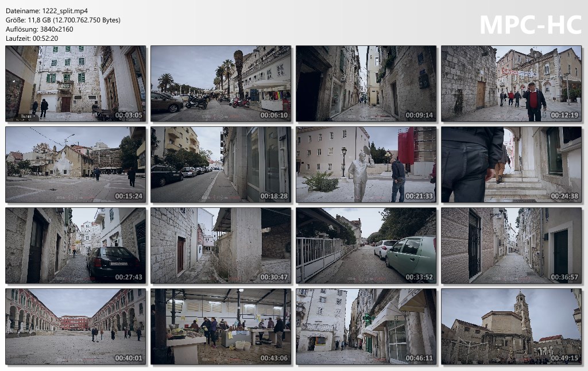Viewport: 588px width, 371px height.
Task: Click the Auflösung 3840x2160 line
Action: (40, 29)
